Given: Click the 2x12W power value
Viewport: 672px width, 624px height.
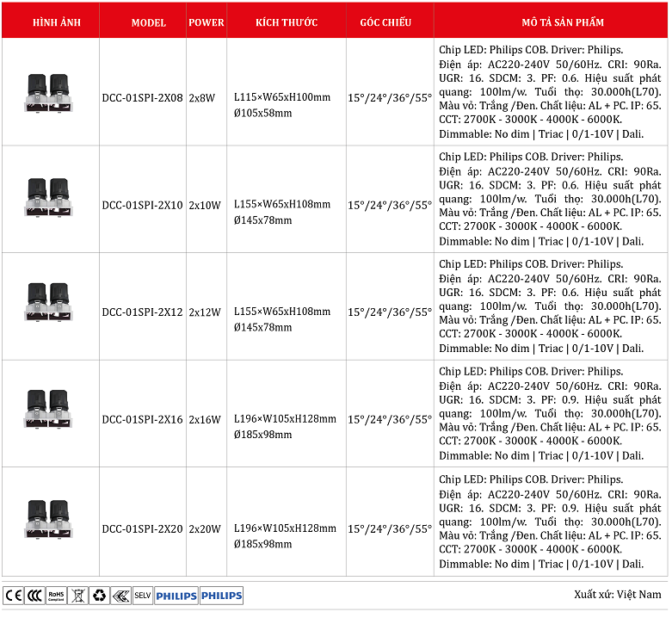Looking at the screenshot, I should 205,312.
